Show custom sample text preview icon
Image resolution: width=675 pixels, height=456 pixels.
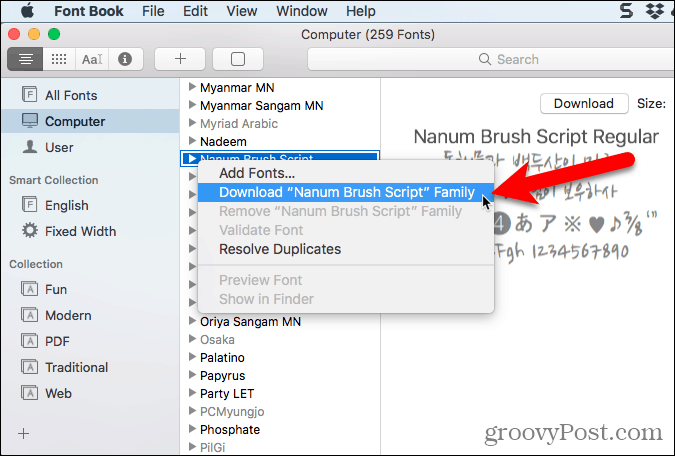(92, 59)
